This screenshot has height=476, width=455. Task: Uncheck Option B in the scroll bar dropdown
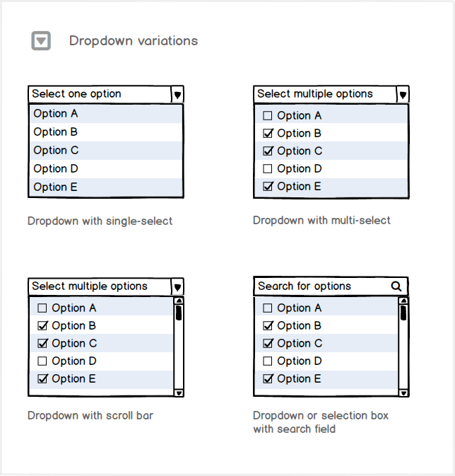[42, 326]
